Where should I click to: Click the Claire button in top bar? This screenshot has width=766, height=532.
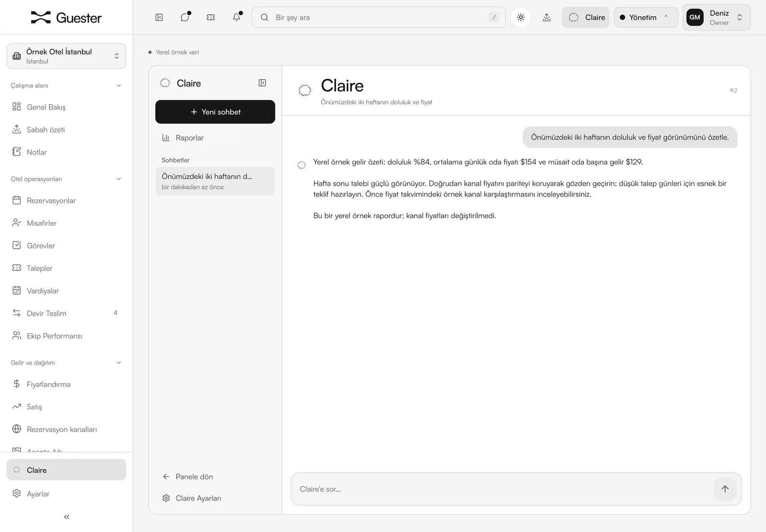point(586,17)
